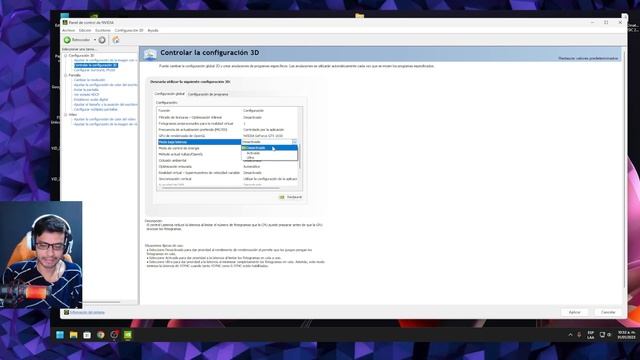
Task: Select Rotar la pantalla tree item
Action: (86, 90)
